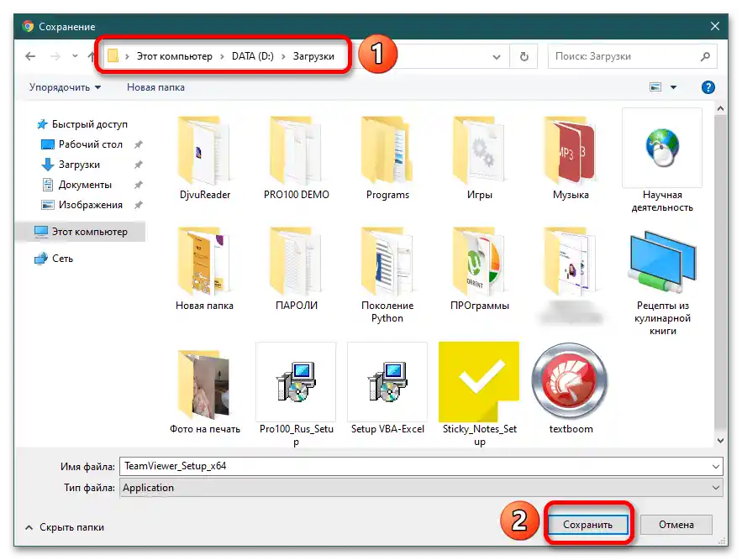Click the scrollbar down arrow
Viewport: 742px width, 560px height.
720,441
